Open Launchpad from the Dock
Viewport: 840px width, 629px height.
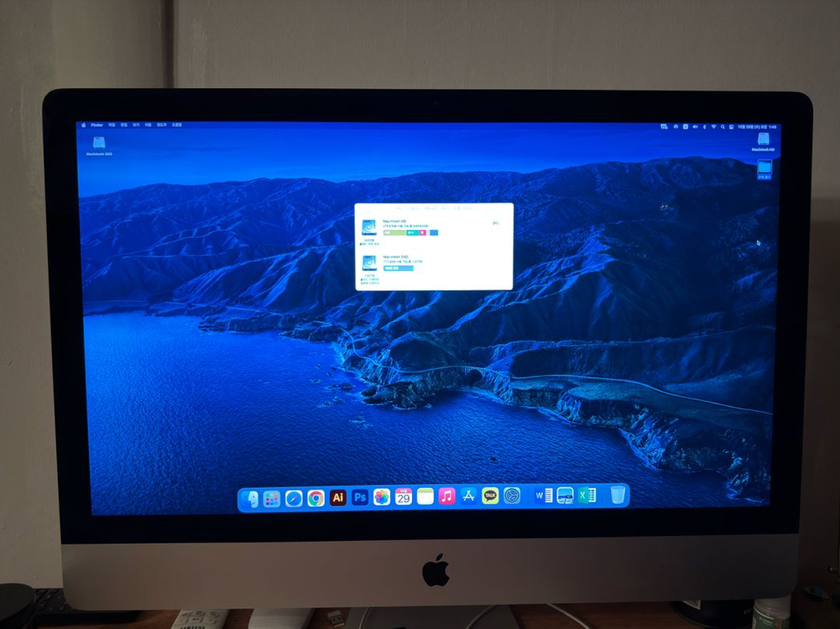tap(270, 497)
